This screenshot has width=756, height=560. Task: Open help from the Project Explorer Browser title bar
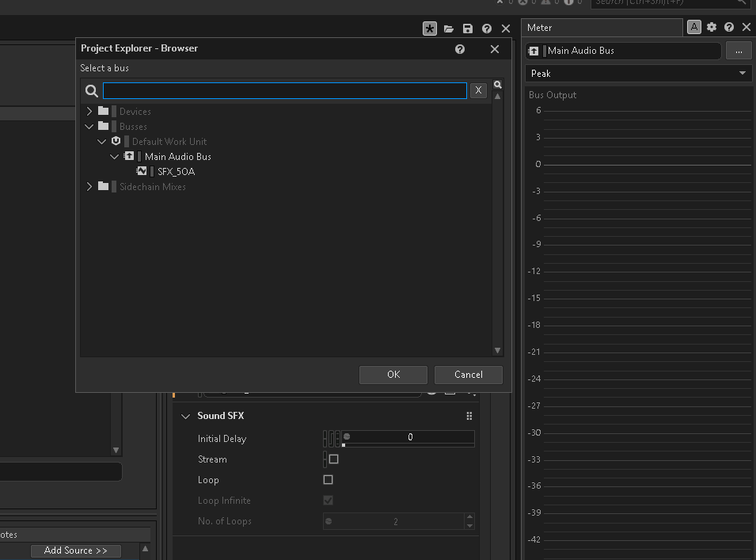(x=460, y=49)
